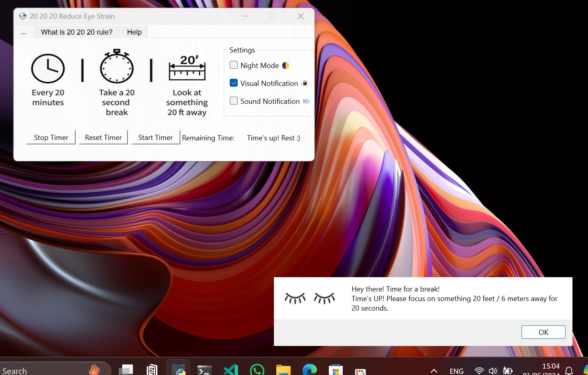
Task: Expand hidden system tray icons
Action: pos(434,370)
